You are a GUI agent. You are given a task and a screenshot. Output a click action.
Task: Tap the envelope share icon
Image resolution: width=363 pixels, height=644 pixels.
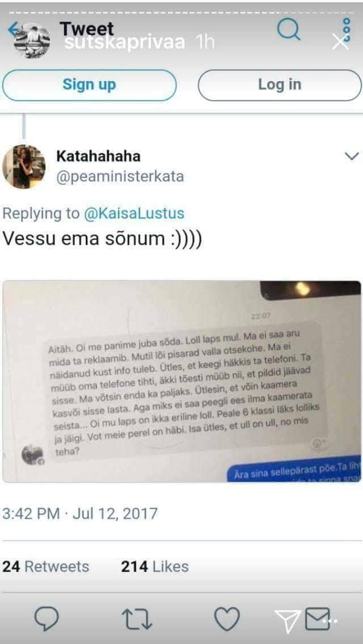pos(318,619)
